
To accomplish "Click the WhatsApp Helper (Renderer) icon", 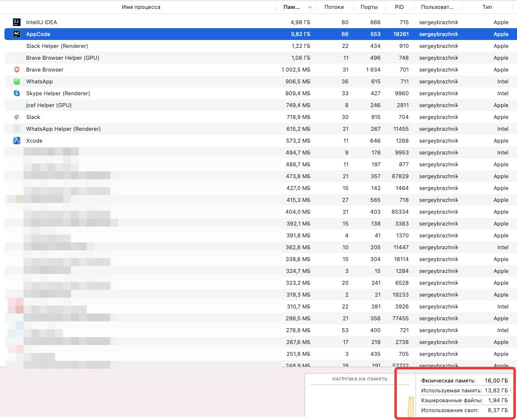I will 16,129.
